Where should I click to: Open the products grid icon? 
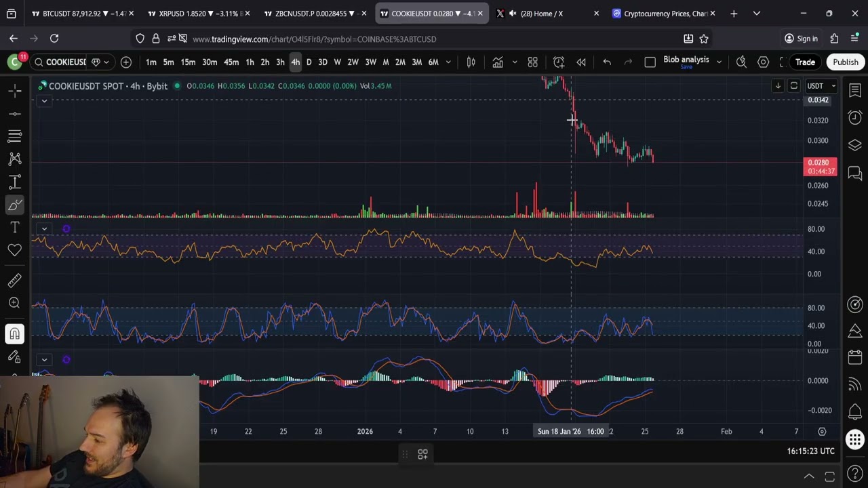[x=854, y=440]
